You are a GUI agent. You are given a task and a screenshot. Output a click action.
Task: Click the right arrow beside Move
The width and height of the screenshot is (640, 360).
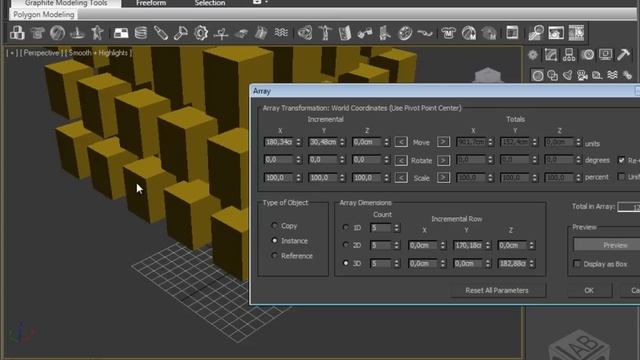443,142
